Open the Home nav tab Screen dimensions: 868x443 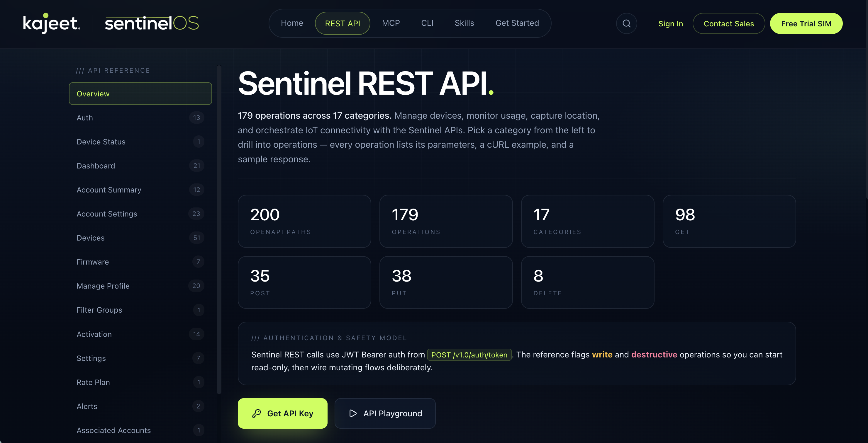click(x=292, y=23)
